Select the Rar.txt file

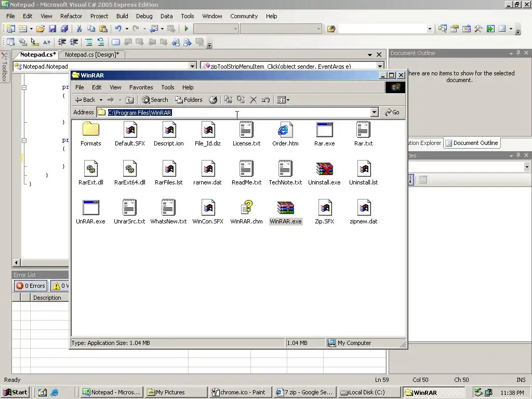point(363,134)
